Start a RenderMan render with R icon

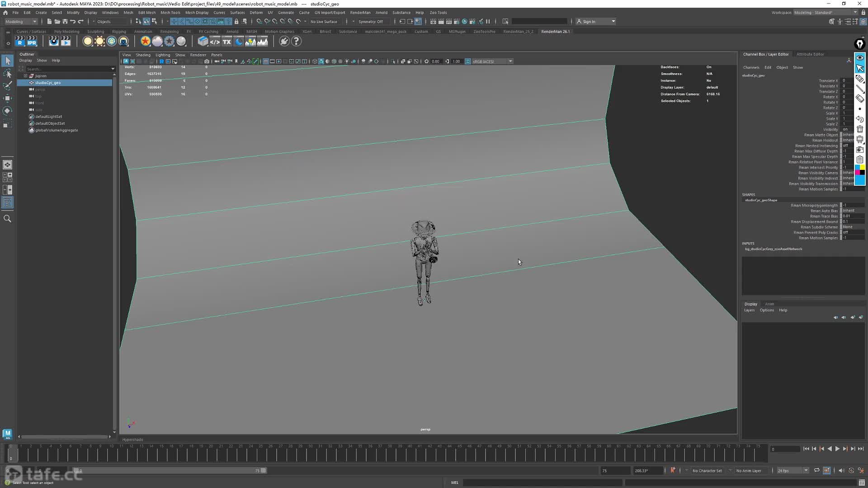point(20,41)
